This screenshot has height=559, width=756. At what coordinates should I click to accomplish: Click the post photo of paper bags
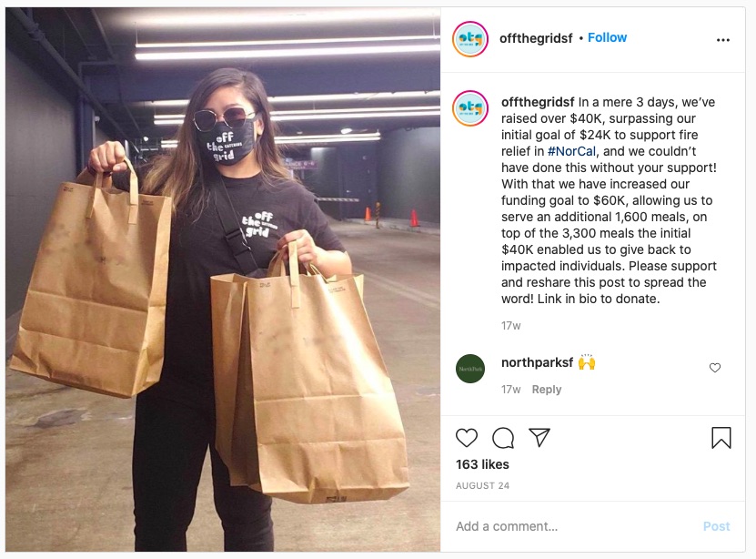tap(223, 279)
